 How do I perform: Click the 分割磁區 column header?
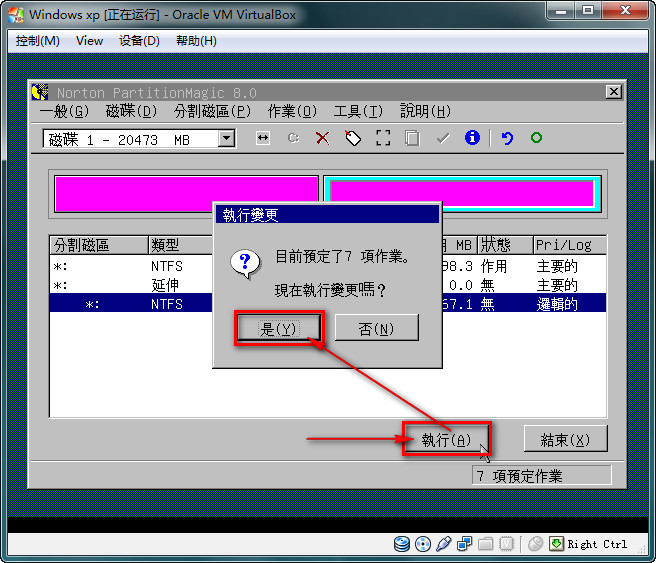pos(99,245)
